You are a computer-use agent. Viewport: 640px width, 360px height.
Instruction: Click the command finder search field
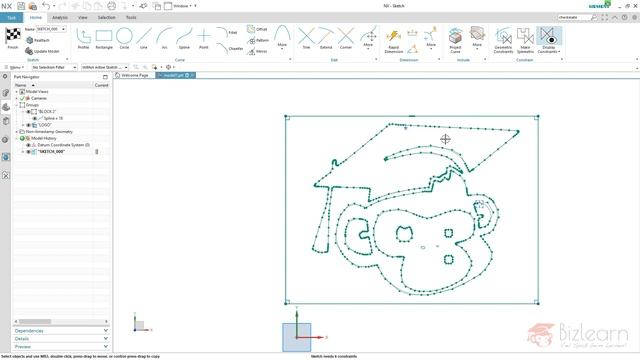(x=573, y=18)
